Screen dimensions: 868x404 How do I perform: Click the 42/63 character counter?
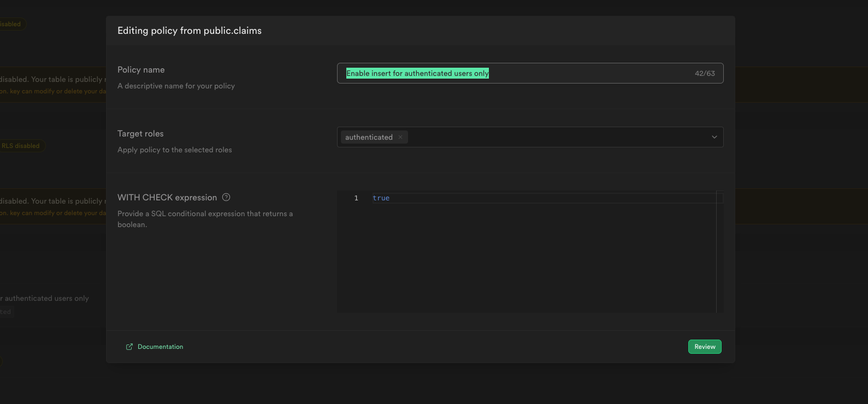[x=705, y=73]
